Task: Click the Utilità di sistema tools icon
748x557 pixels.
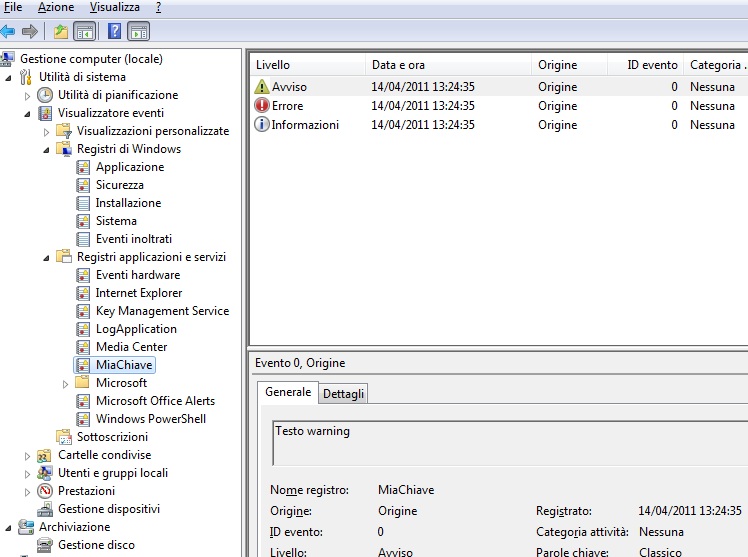Action: point(26,77)
